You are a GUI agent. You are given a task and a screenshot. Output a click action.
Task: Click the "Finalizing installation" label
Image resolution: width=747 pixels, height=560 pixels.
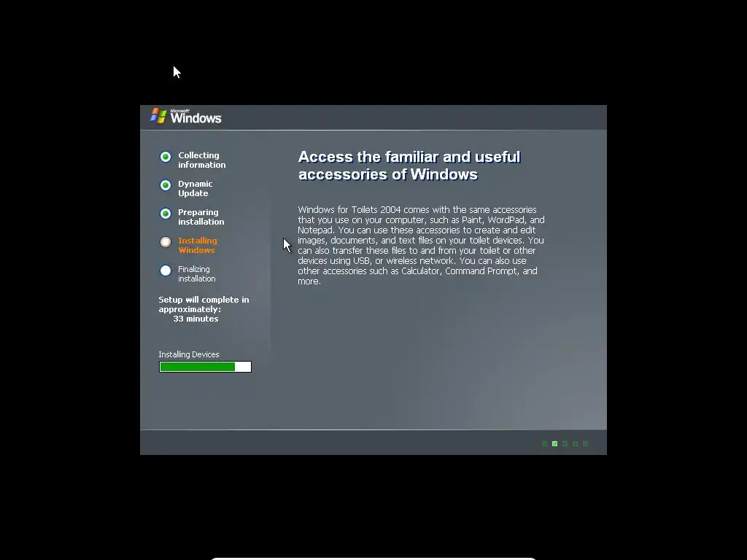197,274
